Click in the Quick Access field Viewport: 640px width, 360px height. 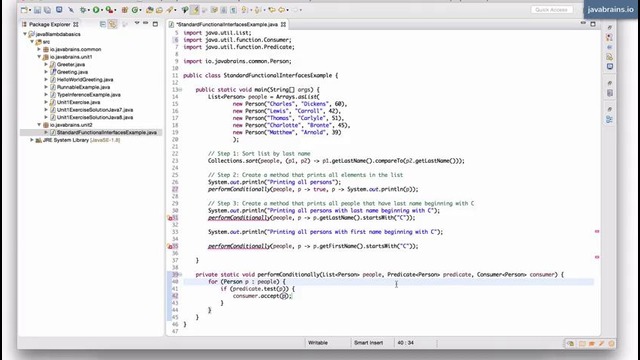(x=551, y=9)
